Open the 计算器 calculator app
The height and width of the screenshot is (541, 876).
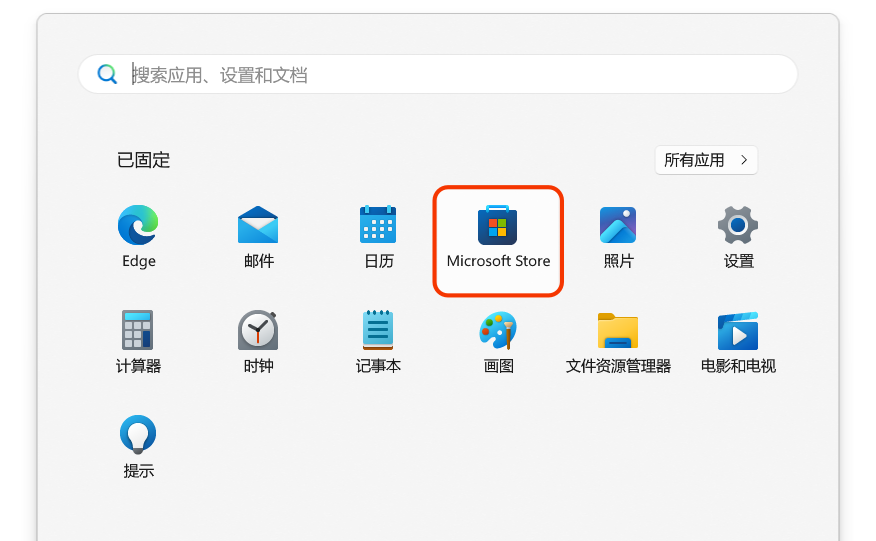coord(138,330)
